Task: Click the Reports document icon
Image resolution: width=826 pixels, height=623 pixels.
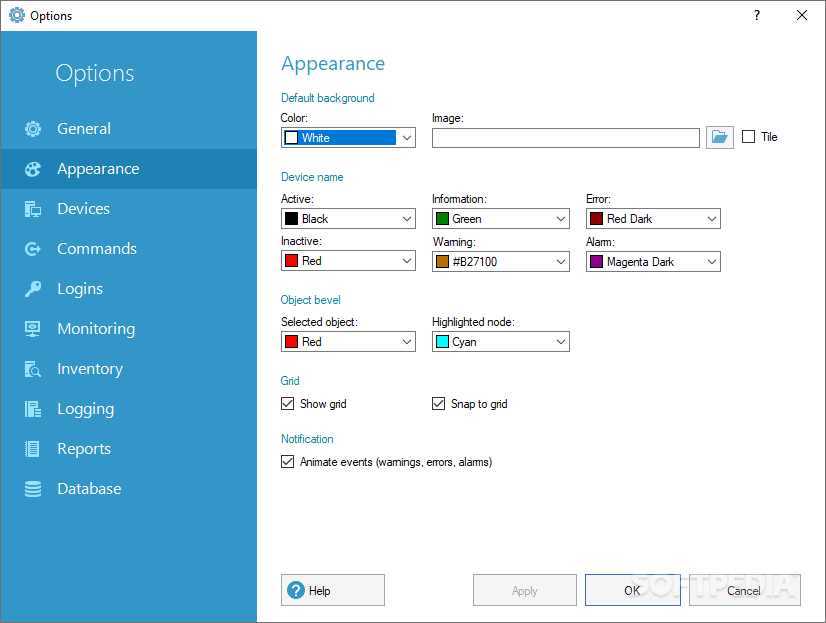Action: (x=33, y=449)
